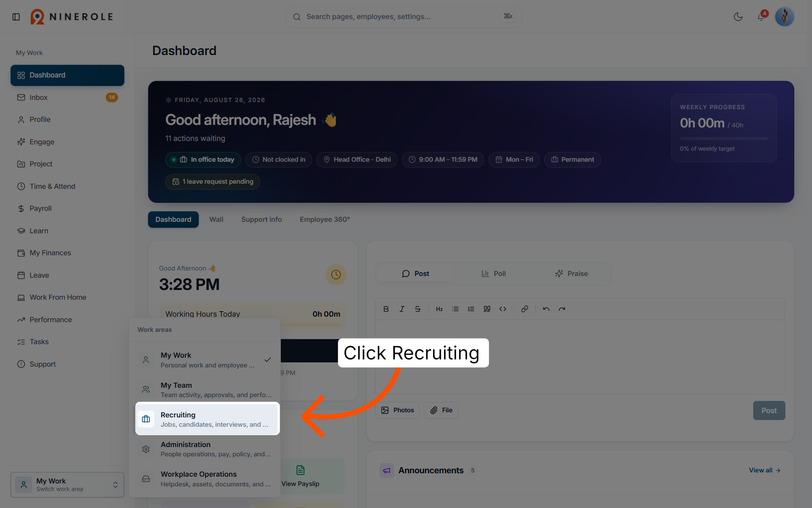Click the Post submit button

pyautogui.click(x=769, y=411)
